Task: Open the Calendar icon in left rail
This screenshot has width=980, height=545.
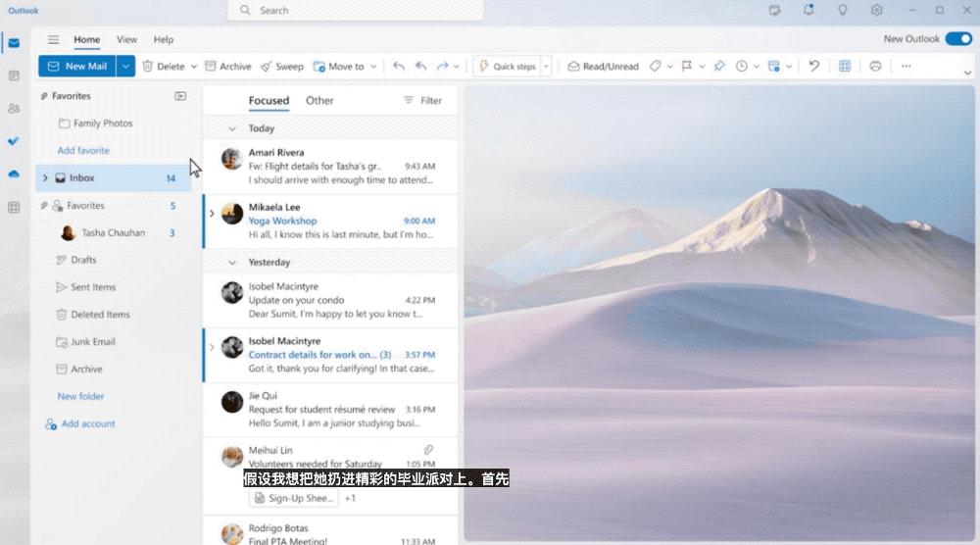Action: [x=14, y=75]
